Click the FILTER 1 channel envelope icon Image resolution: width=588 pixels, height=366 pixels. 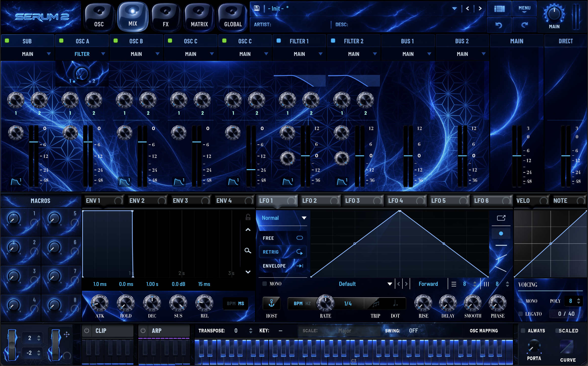[x=288, y=182]
